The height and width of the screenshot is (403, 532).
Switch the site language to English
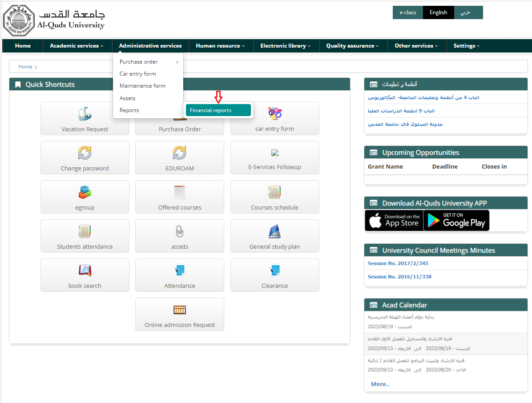438,12
